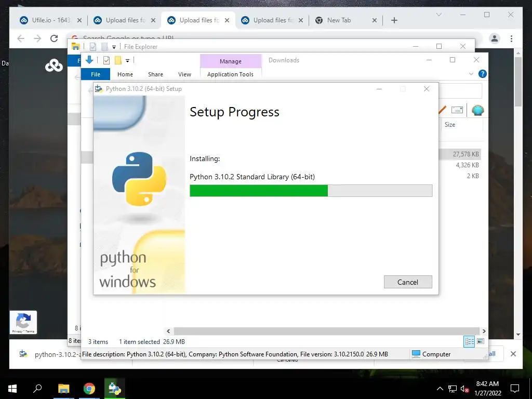
Task: Switch to details view layout icon
Action: click(x=469, y=341)
